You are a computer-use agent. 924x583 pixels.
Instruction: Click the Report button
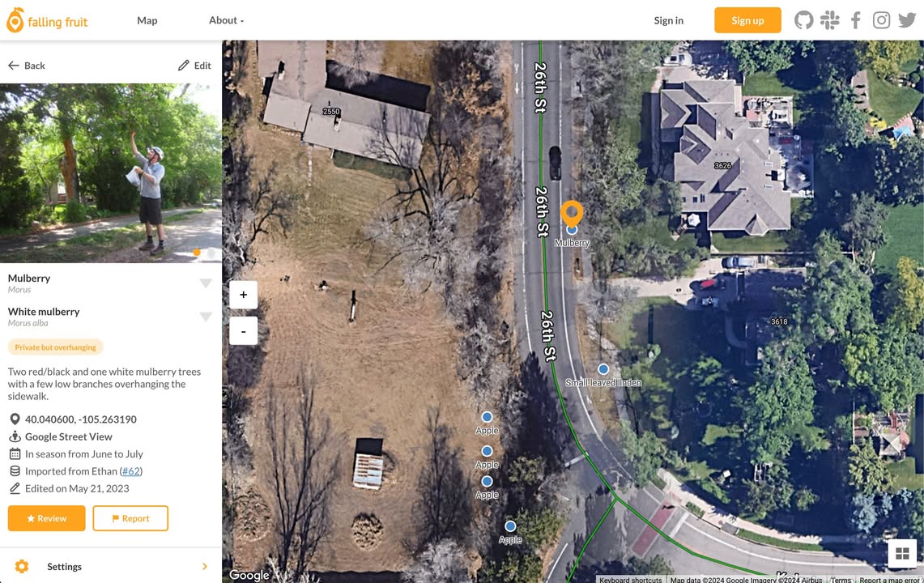(x=130, y=518)
